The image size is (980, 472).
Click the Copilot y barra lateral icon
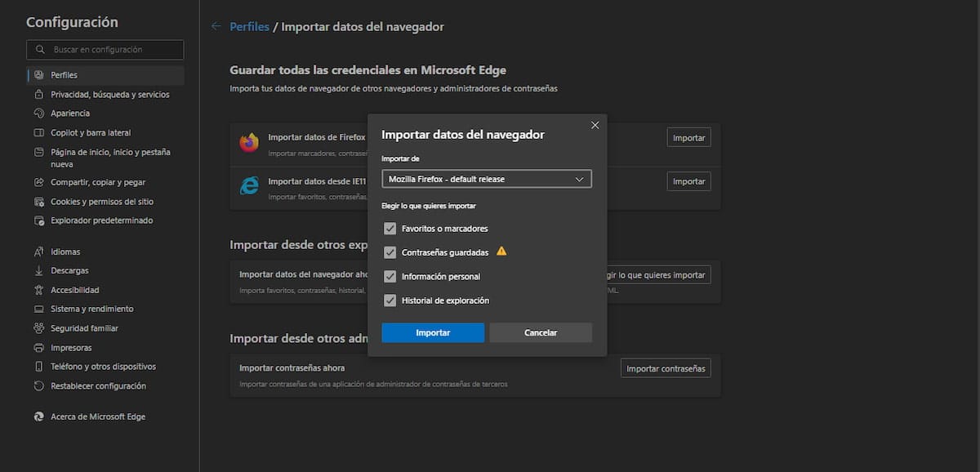pyautogui.click(x=38, y=132)
